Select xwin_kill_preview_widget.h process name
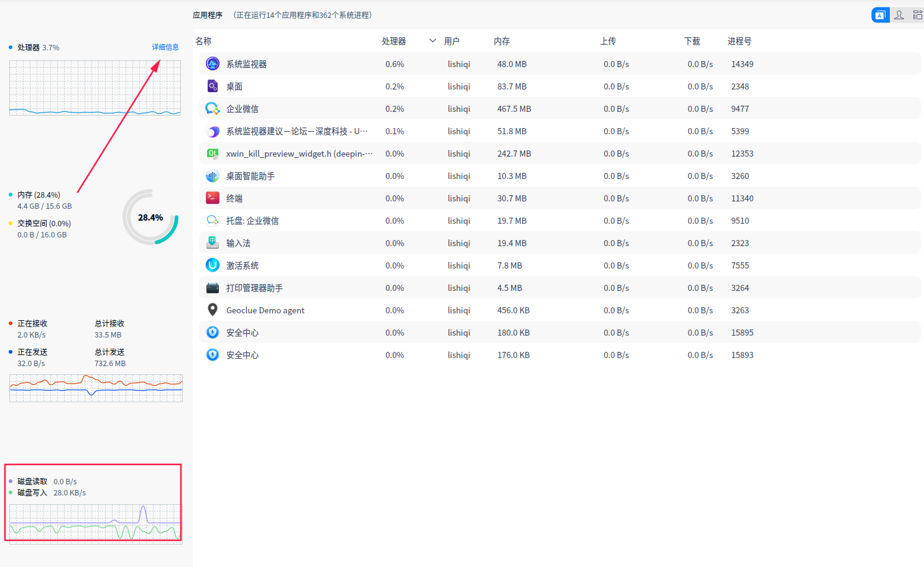 pos(300,154)
